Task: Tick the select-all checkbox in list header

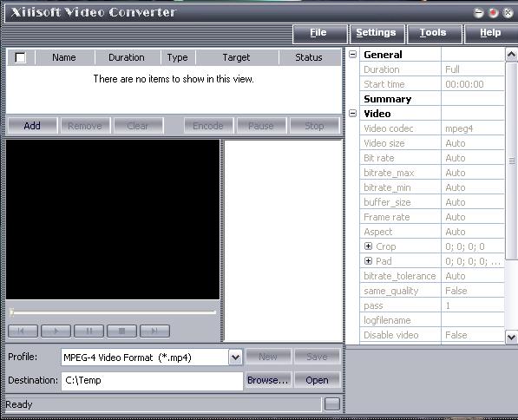Action: point(21,57)
